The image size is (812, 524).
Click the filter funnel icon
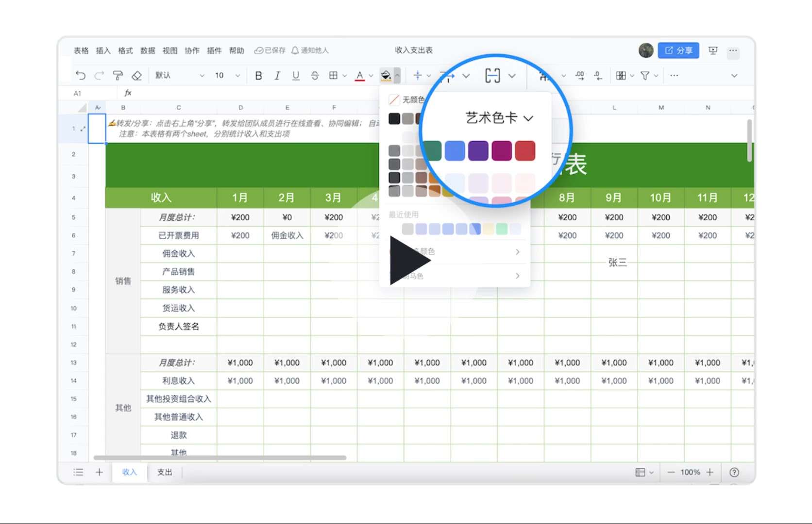[x=645, y=75]
